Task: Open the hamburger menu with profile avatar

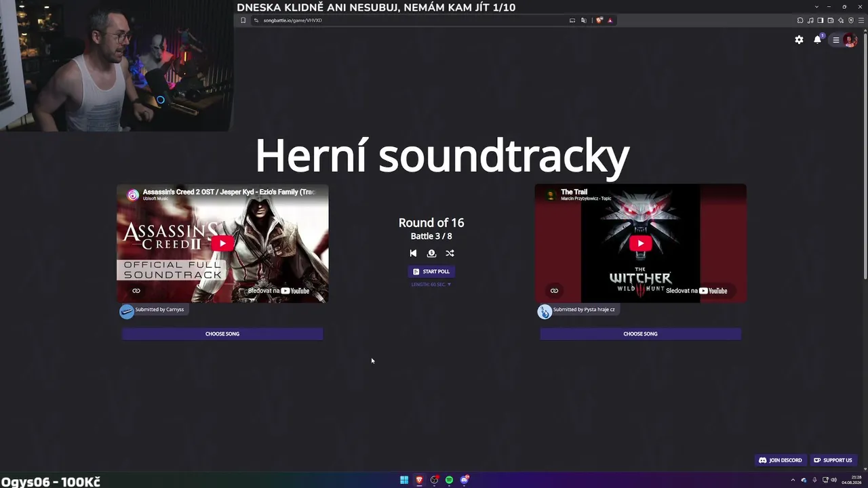Action: (844, 40)
